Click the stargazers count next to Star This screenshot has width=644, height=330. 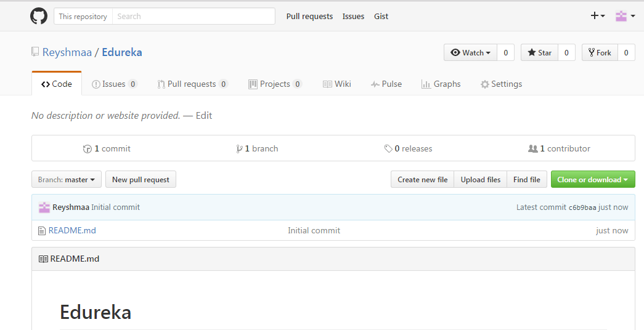(x=566, y=52)
